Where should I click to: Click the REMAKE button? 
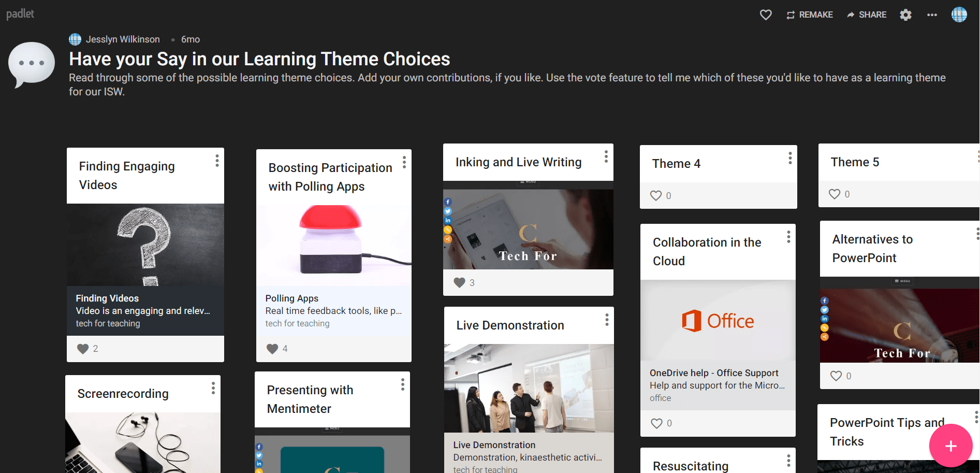809,15
